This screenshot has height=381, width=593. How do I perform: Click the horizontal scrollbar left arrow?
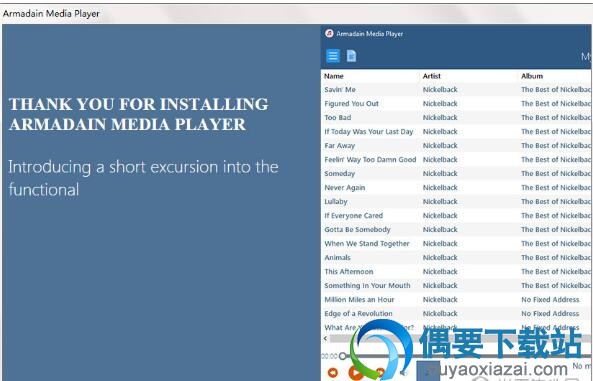(x=325, y=339)
